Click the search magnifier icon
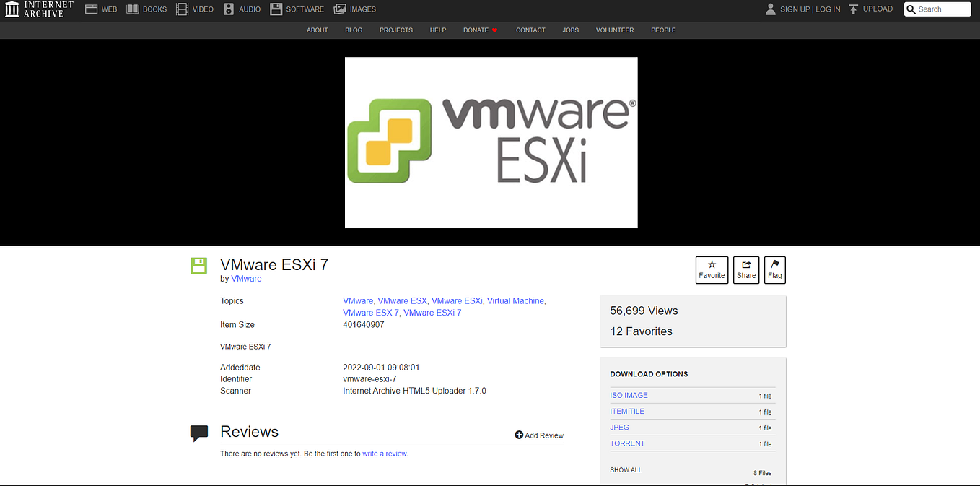980x486 pixels. coord(911,9)
